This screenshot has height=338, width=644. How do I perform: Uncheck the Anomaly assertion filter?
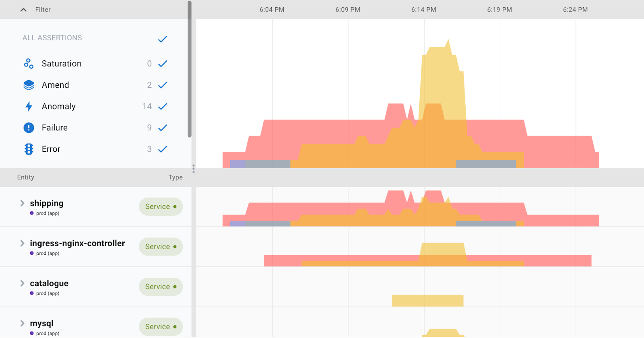pyautogui.click(x=163, y=106)
